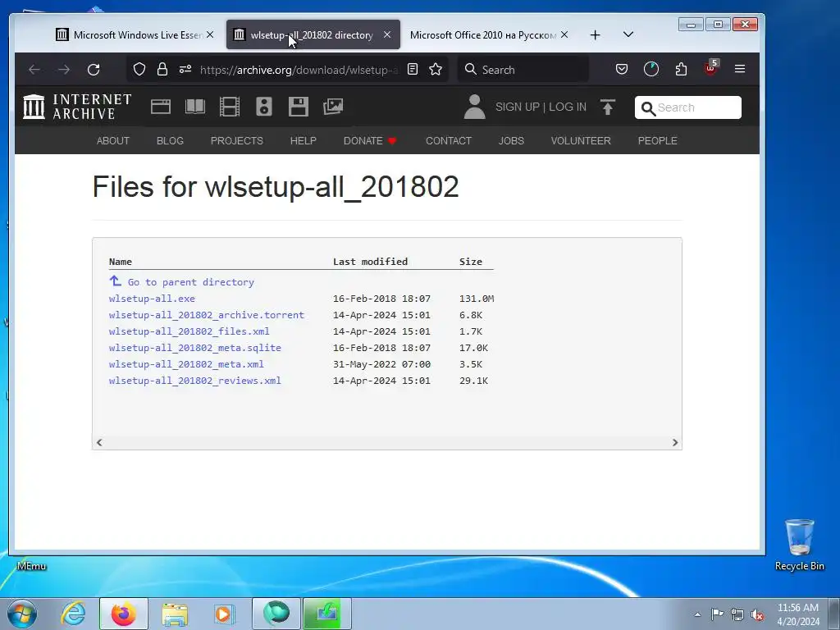Viewport: 840px width, 630px height.
Task: Open the PROJECTS menu item
Action: tap(237, 140)
